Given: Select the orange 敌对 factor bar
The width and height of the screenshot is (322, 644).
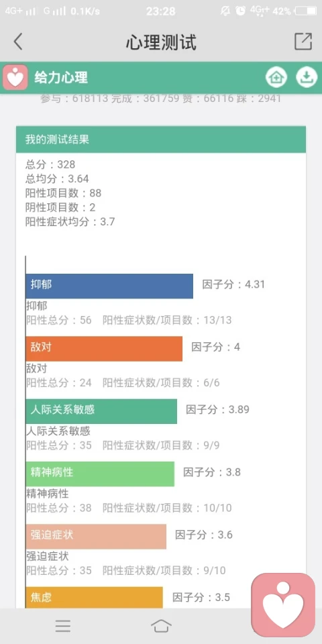Looking at the screenshot, I should pyautogui.click(x=104, y=349).
